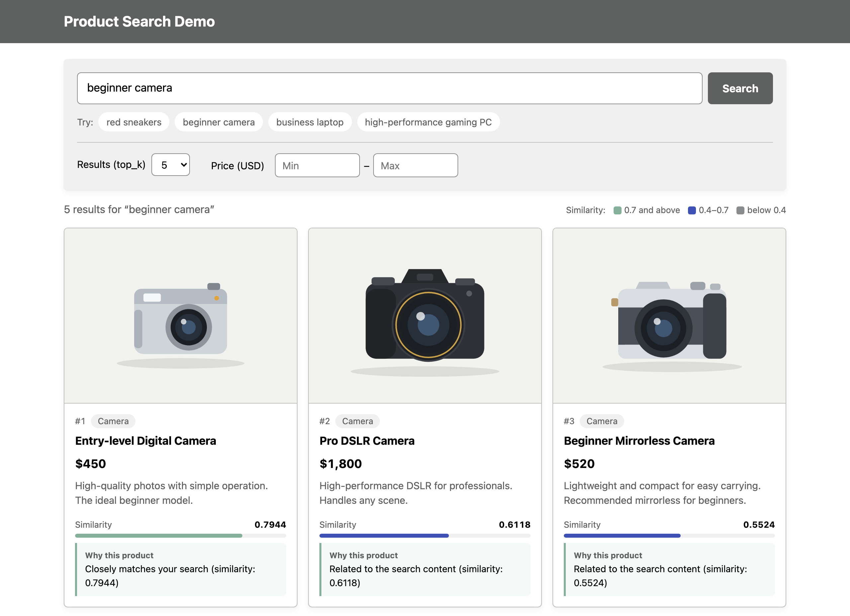The height and width of the screenshot is (616, 850).
Task: Click the 5 results for beginner camera text
Action: pyautogui.click(x=139, y=209)
